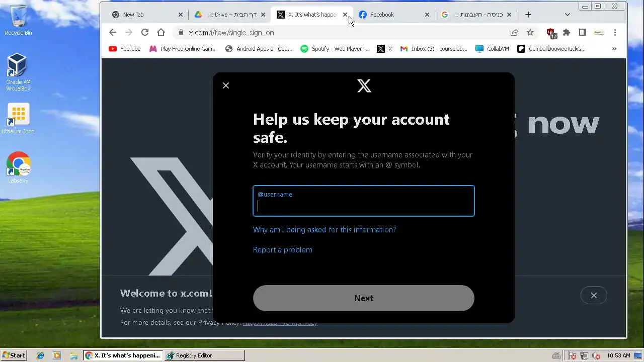Viewport: 644px width, 362px height.
Task: Open the uBlock Origin extension
Action: tap(551, 33)
